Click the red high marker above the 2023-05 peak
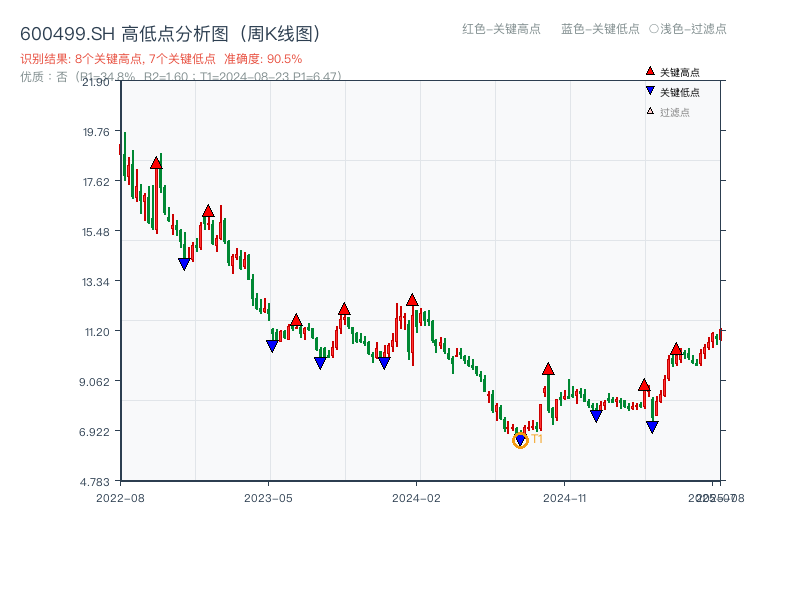 coord(296,321)
